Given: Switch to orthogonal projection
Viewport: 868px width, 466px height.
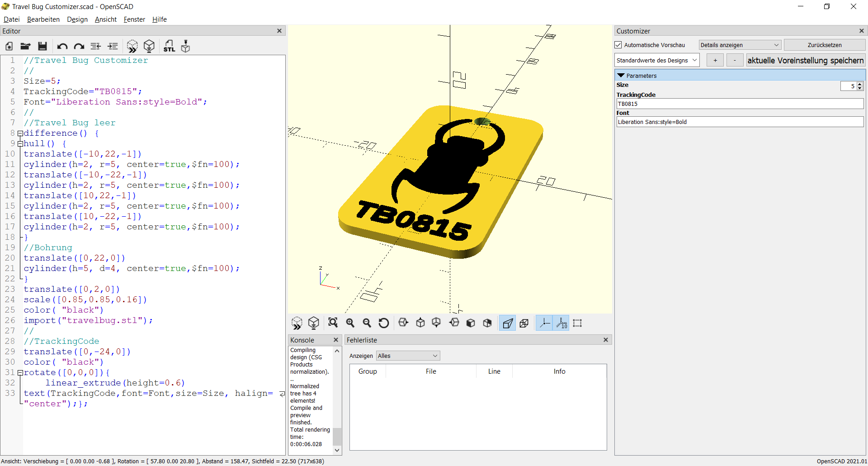Looking at the screenshot, I should pyautogui.click(x=524, y=323).
